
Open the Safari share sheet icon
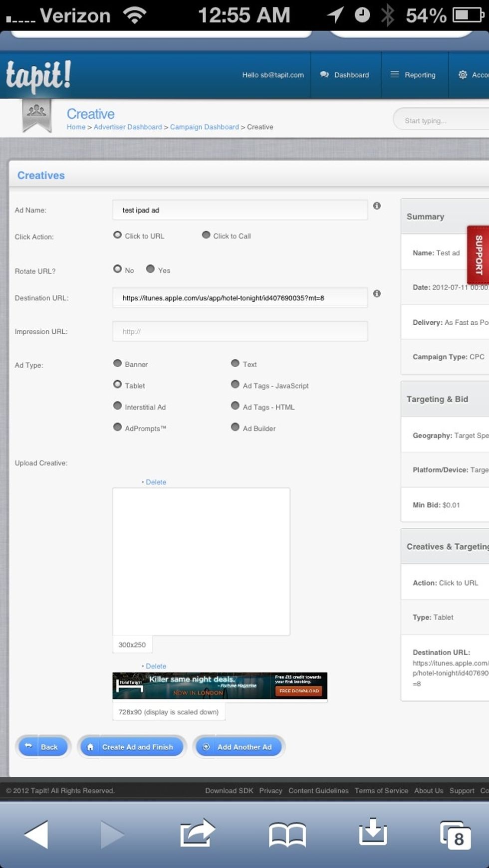[x=198, y=833]
